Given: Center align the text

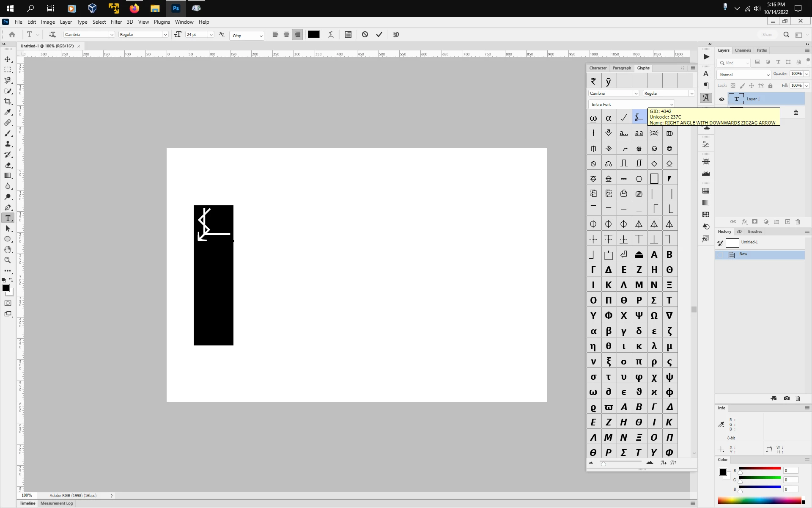Looking at the screenshot, I should coord(286,35).
